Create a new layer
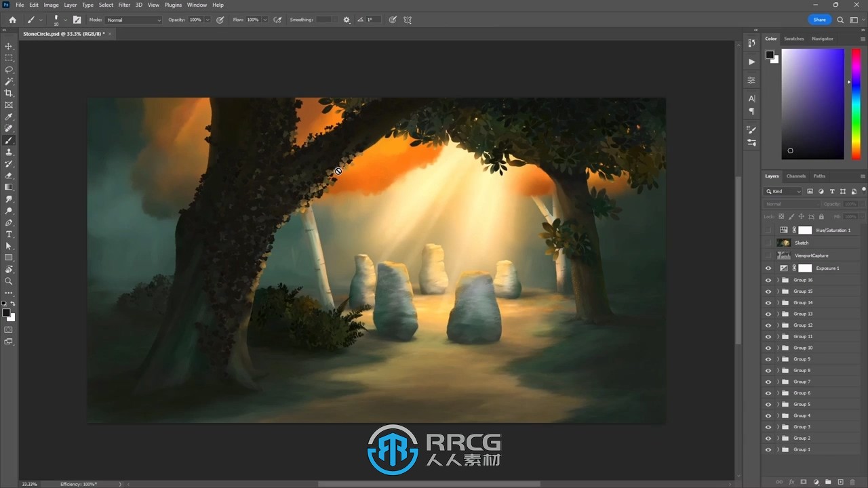Viewport: 868px width, 488px height. (x=840, y=482)
